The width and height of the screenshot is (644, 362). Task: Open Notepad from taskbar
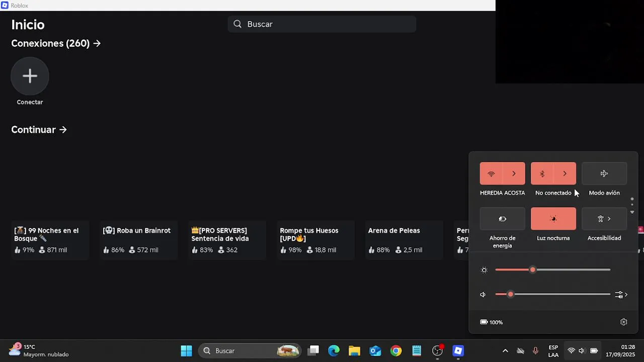[417, 351]
